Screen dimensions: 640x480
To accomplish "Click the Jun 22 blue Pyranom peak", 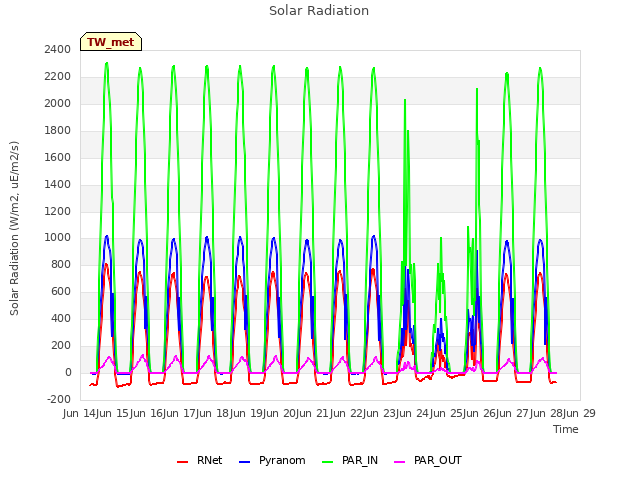I will tap(373, 236).
